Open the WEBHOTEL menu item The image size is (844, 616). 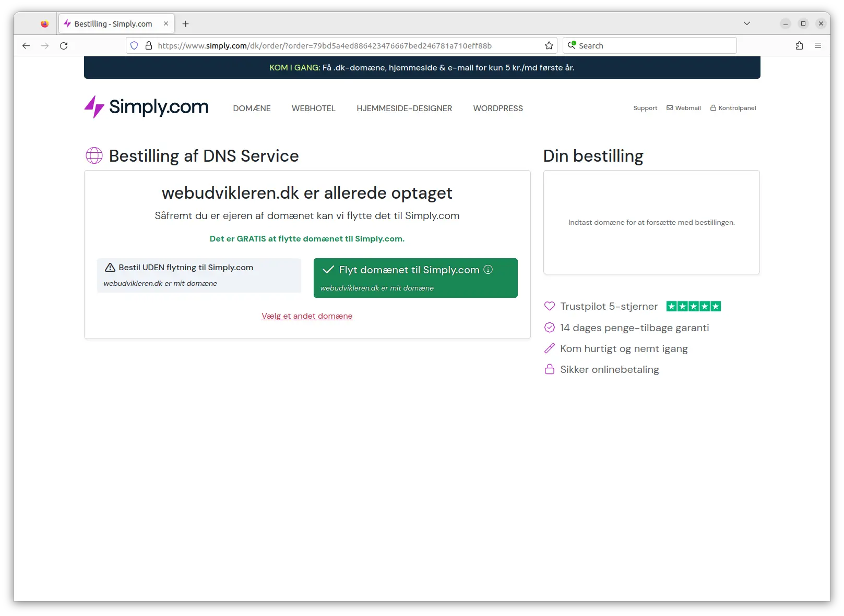(x=313, y=108)
